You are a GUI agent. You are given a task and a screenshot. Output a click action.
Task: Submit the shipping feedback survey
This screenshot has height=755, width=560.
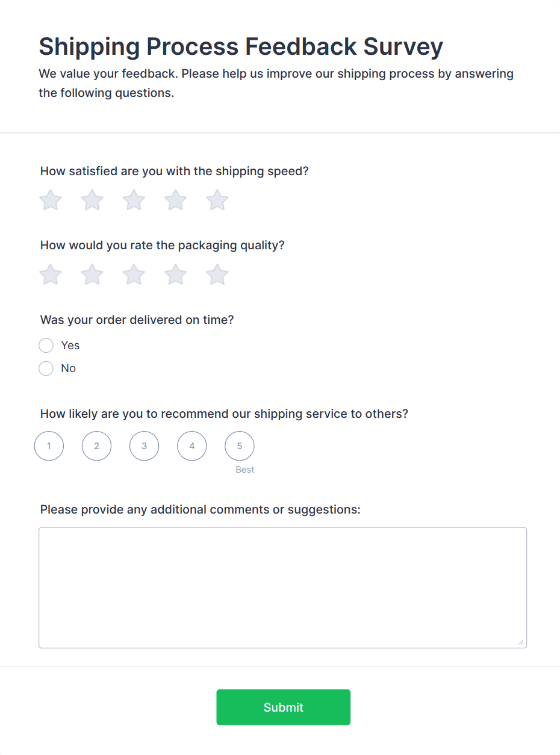[x=283, y=707]
